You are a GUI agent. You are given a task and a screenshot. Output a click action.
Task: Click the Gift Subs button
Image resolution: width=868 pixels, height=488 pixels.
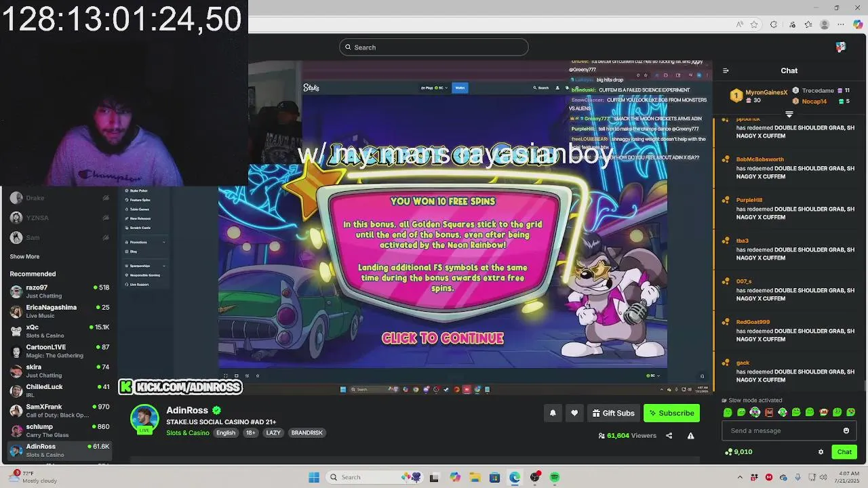click(613, 413)
